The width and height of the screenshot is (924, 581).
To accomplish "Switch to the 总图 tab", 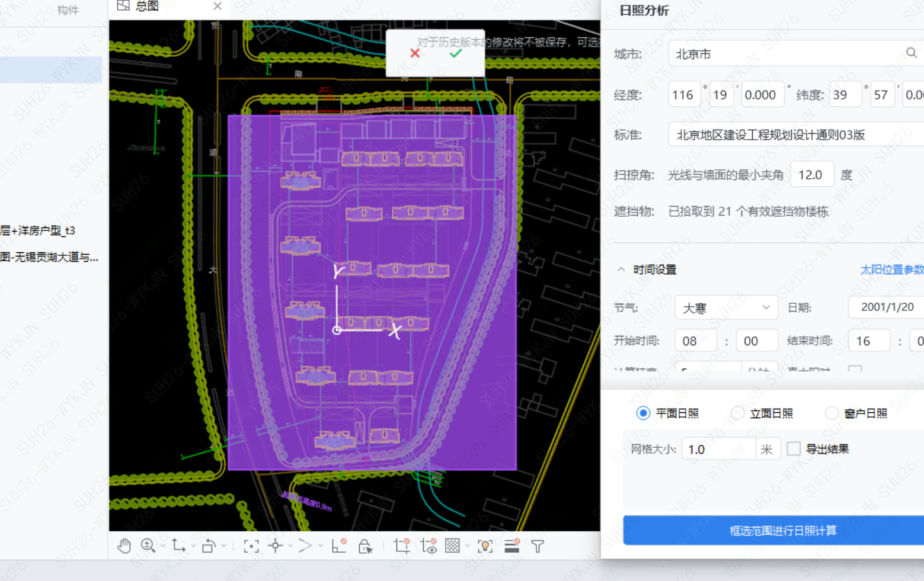I will (147, 7).
